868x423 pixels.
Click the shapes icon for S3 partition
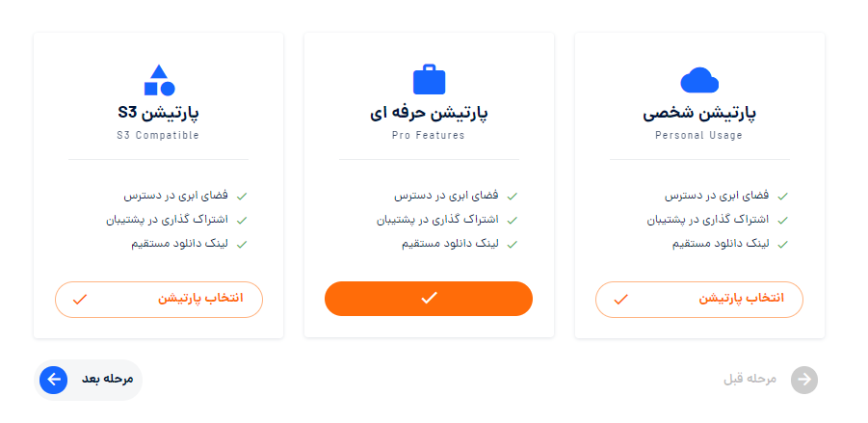(159, 80)
